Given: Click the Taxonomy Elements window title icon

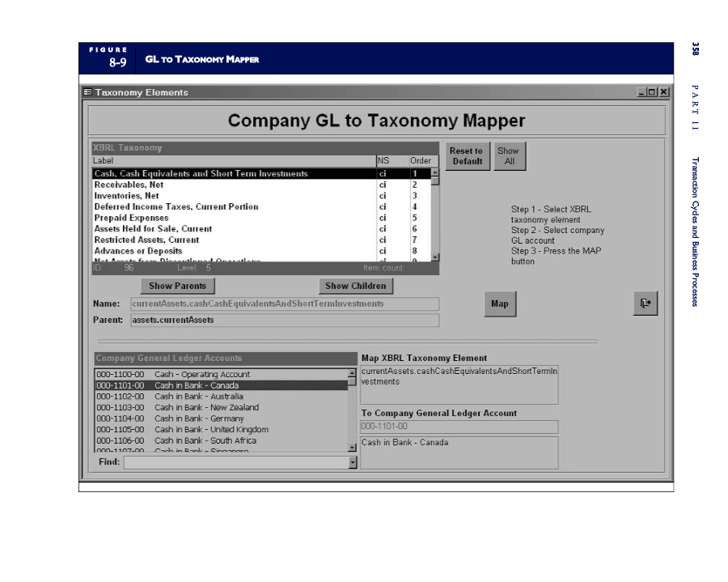Looking at the screenshot, I should (87, 92).
